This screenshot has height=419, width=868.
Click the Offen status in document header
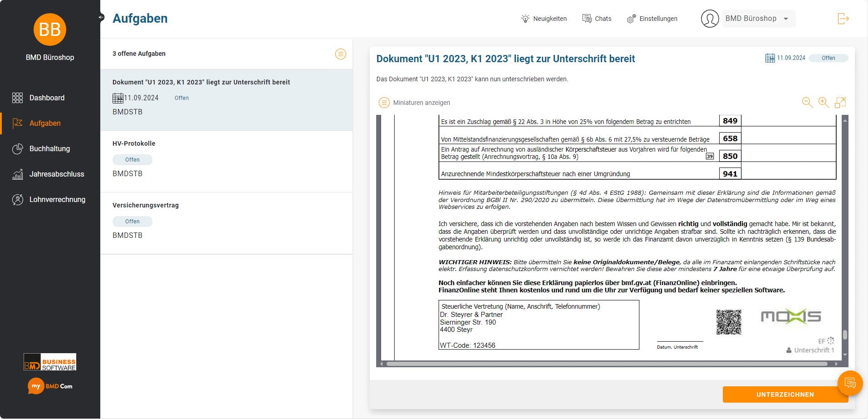828,58
